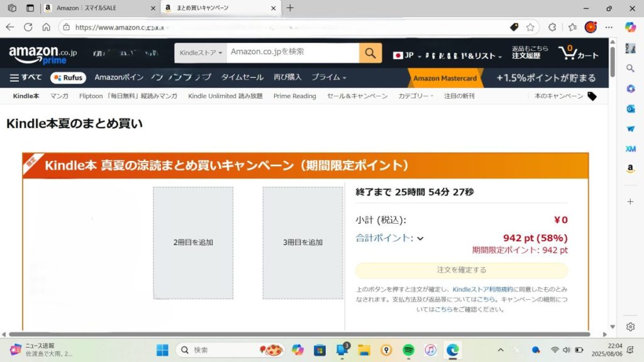The height and width of the screenshot is (362, 644).
Task: Click the browser back arrow
Action: click(x=10, y=27)
